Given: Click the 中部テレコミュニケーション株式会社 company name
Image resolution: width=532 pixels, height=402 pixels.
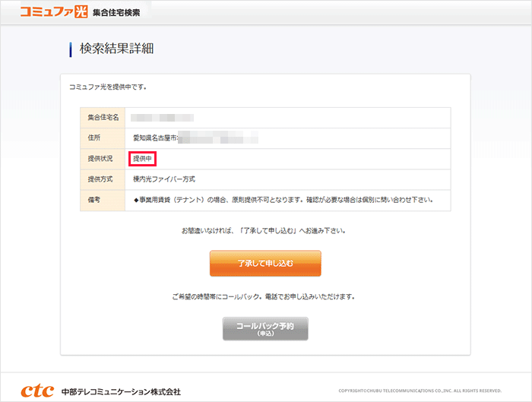Looking at the screenshot, I should click(122, 391).
